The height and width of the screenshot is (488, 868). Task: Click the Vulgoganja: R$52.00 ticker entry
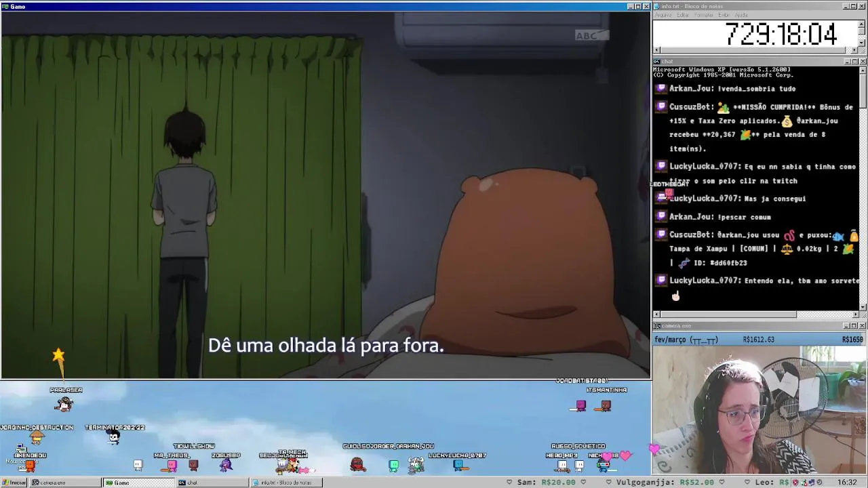[x=665, y=483]
